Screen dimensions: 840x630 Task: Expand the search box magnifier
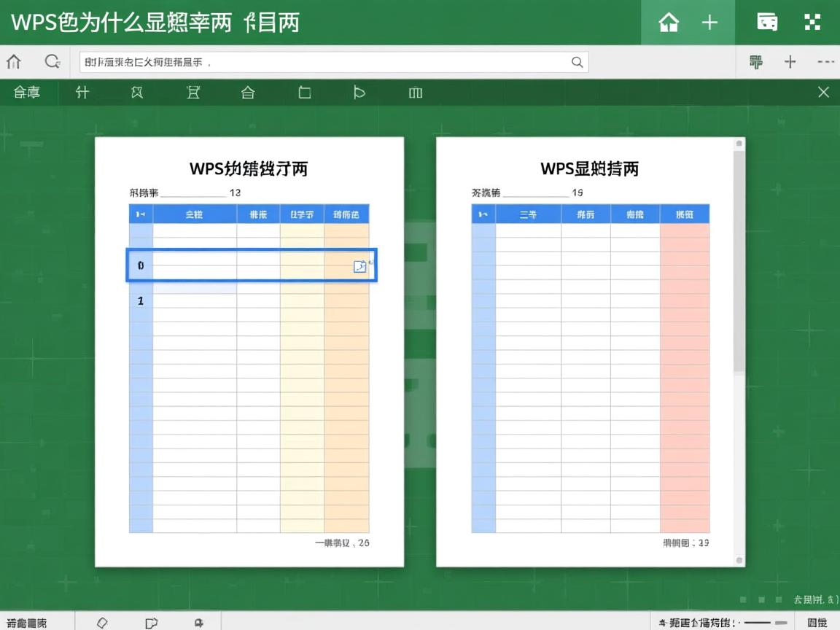577,62
